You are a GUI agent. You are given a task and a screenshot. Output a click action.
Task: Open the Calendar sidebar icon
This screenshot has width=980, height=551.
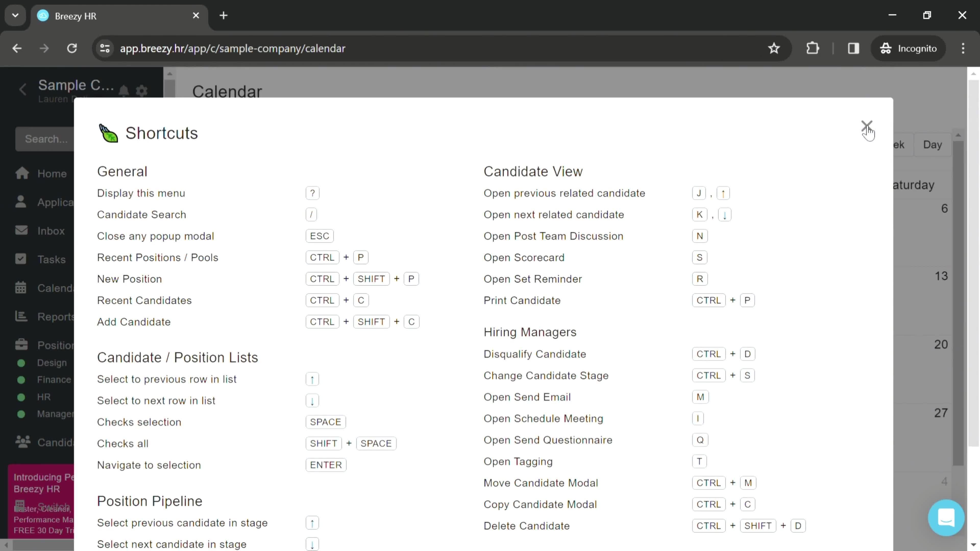(20, 288)
